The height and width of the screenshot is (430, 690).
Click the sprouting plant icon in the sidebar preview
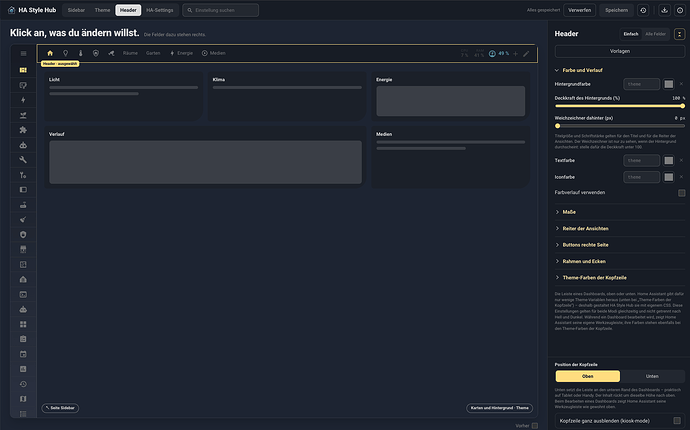pyautogui.click(x=23, y=115)
